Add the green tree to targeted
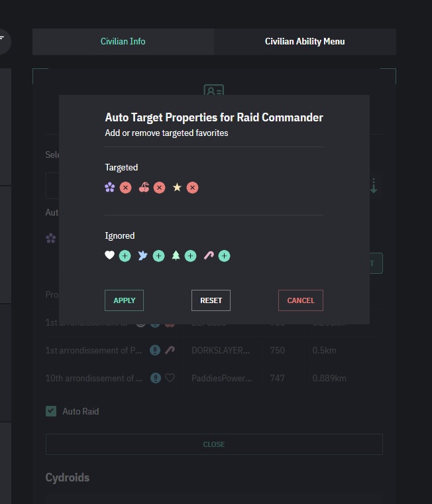This screenshot has height=504, width=432. click(190, 255)
